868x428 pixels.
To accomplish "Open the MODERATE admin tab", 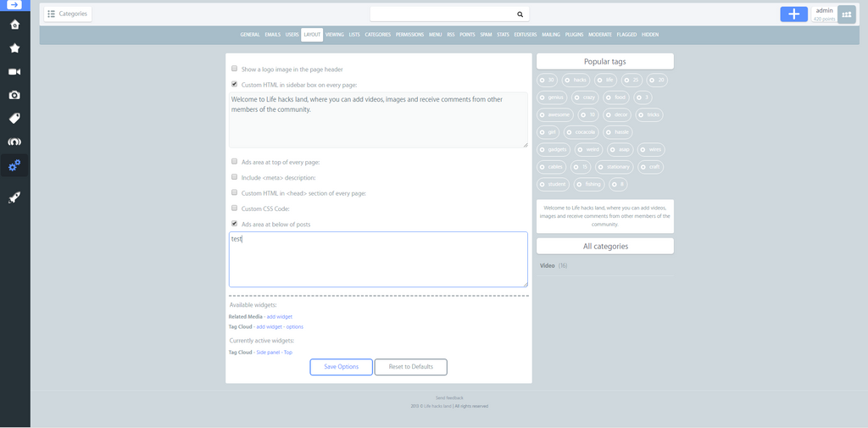I will (600, 35).
